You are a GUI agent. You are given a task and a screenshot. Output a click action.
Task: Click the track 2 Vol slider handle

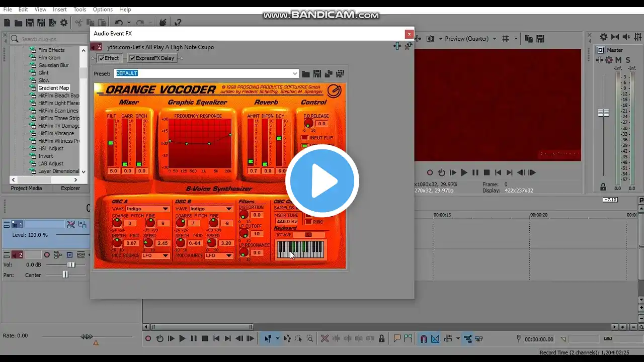point(71,265)
